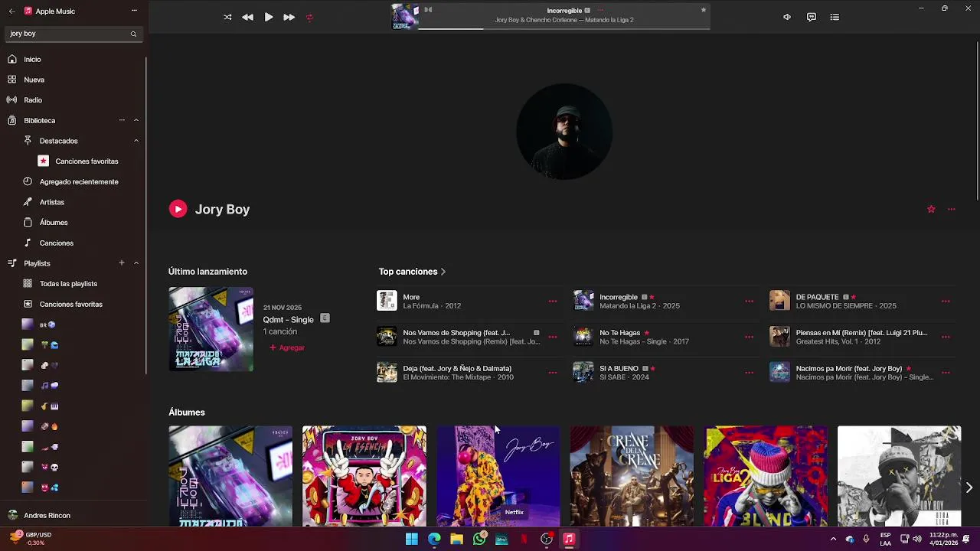Favorite the now playing song Incorregible

pos(703,10)
